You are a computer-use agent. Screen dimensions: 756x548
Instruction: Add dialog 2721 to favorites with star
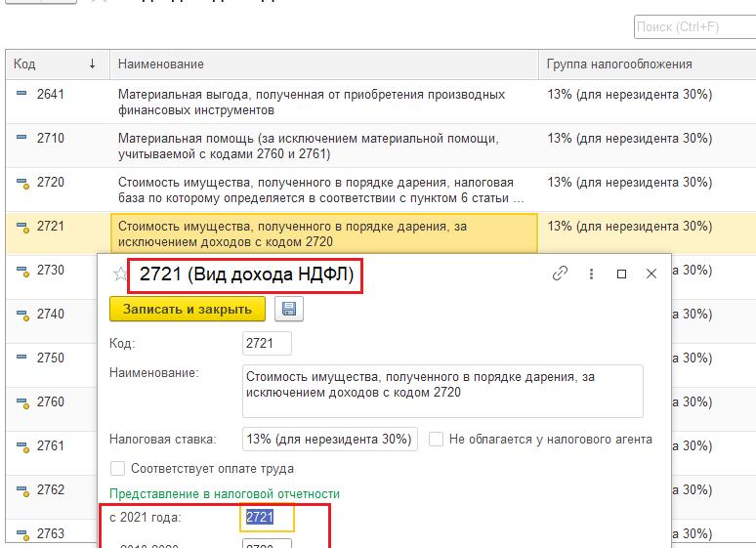(x=119, y=274)
